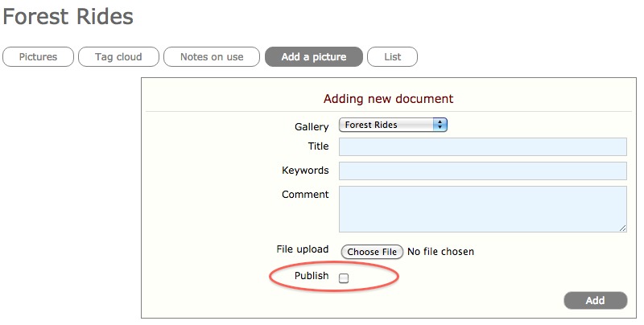Click the Comment box resize handle
The image size is (644, 325).
point(623,228)
